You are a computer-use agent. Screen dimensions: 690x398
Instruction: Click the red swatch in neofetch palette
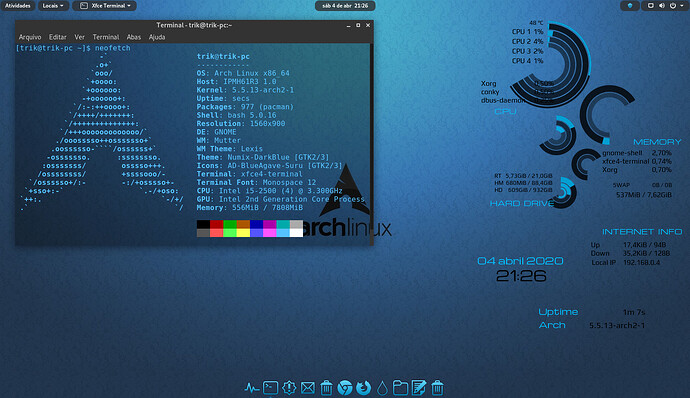coord(217,224)
